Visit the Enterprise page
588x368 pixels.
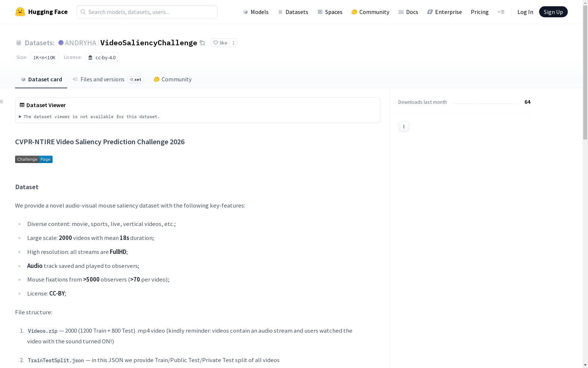pyautogui.click(x=445, y=12)
